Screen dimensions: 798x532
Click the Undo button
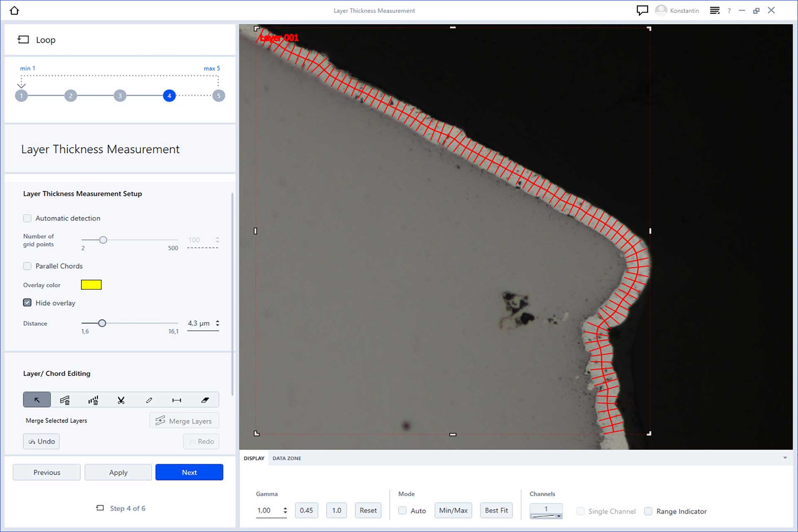42,441
